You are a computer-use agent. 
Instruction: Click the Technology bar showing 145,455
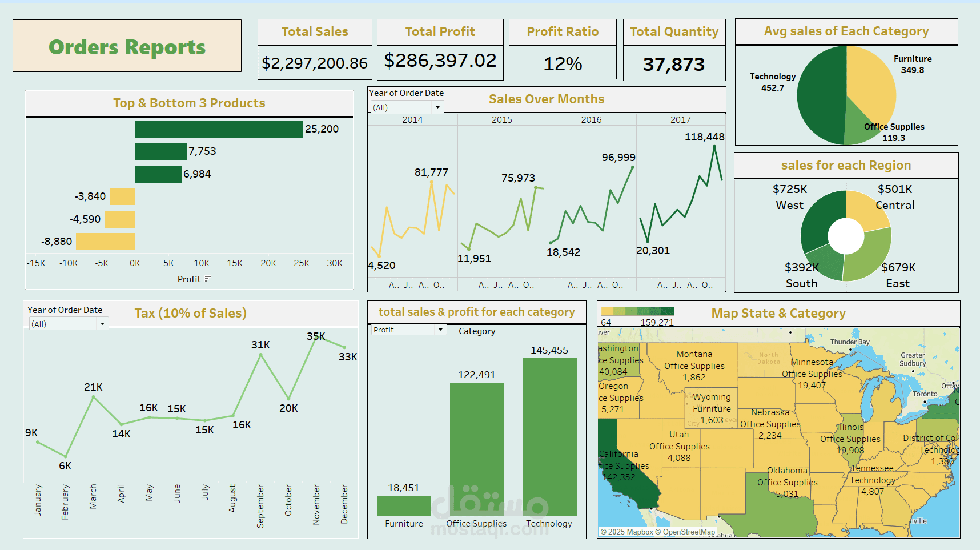coord(549,437)
